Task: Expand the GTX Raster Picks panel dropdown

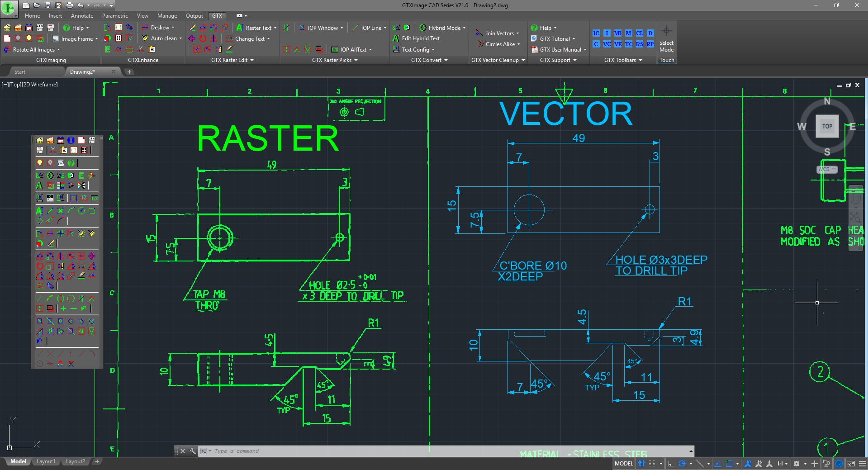Action: point(356,60)
